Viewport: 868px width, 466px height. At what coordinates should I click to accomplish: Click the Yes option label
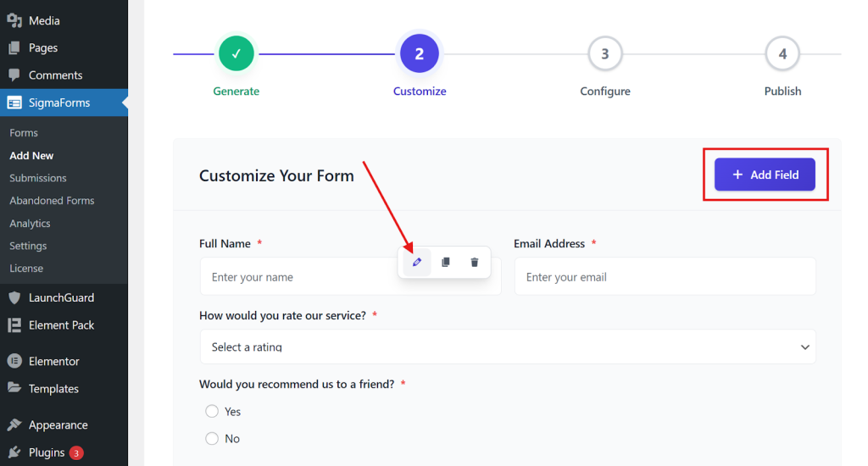232,412
